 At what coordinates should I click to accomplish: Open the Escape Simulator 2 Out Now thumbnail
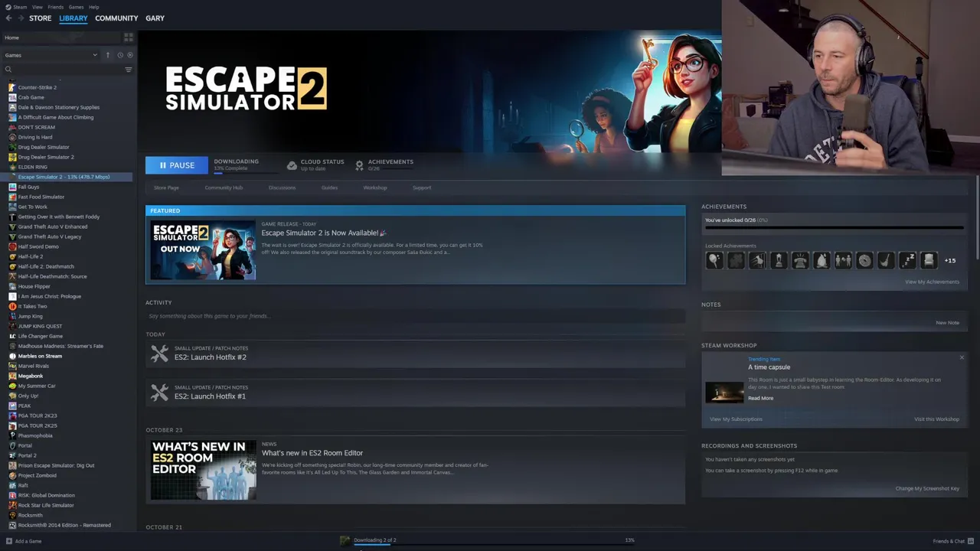(203, 250)
